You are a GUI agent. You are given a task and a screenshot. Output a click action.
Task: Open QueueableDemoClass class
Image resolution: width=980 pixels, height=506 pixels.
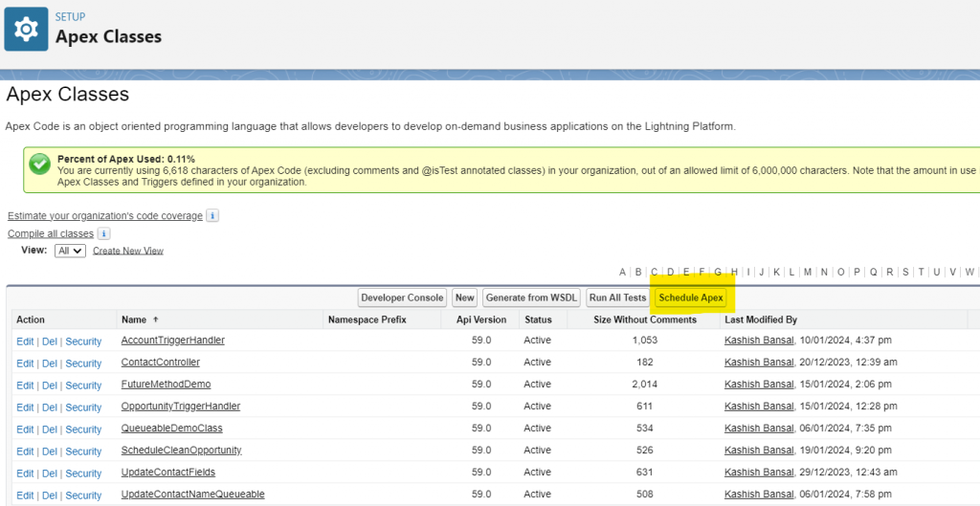pos(172,428)
